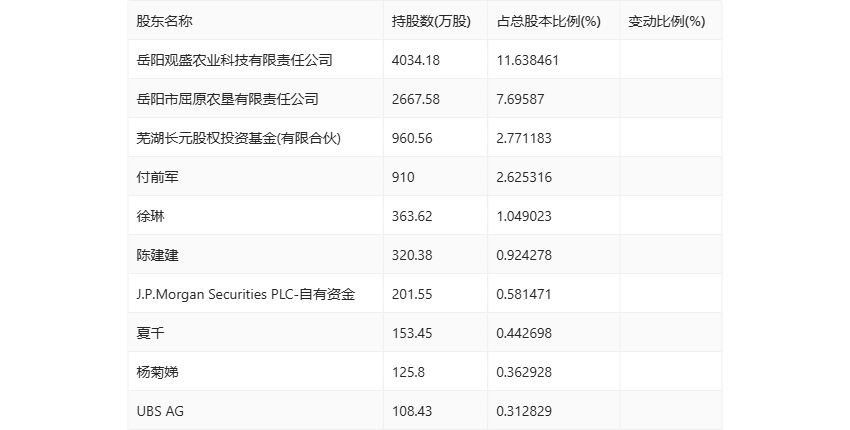Select shareholder 岳阳市屈原农垦有限责任公司

point(227,99)
